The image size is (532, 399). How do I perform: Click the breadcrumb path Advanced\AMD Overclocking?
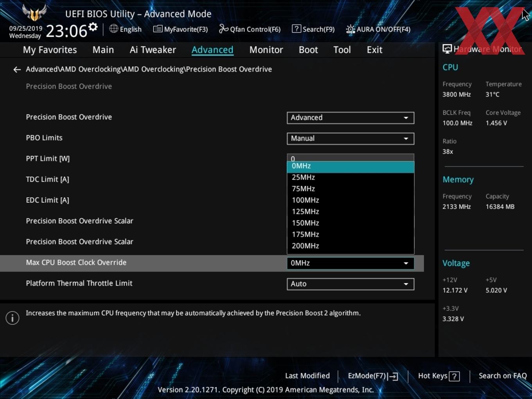click(x=149, y=69)
